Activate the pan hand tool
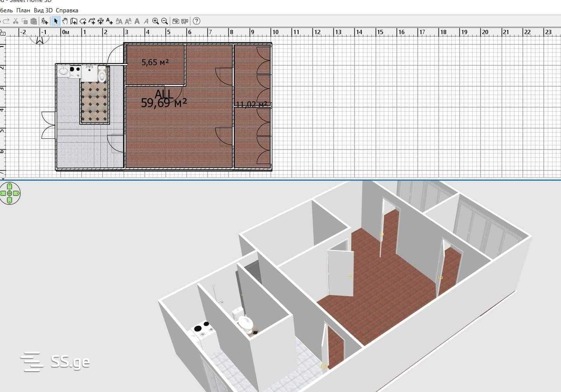Image resolution: width=561 pixels, height=392 pixels. pos(65,21)
